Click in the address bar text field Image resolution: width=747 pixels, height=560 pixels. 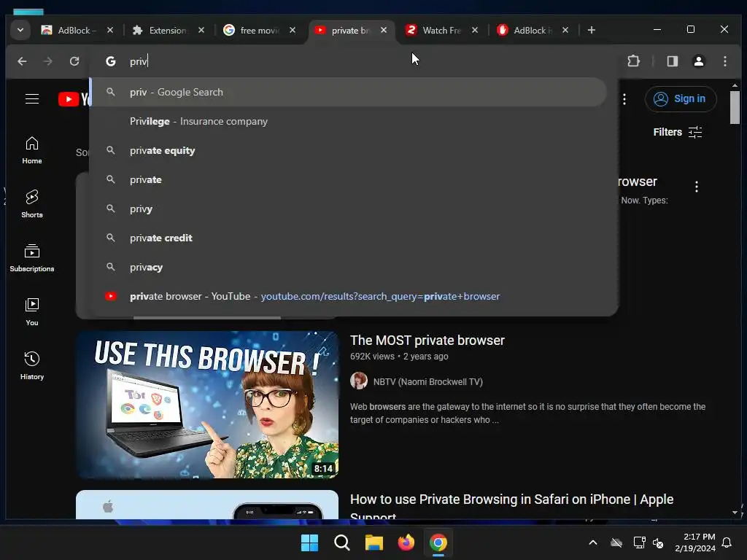click(352, 61)
